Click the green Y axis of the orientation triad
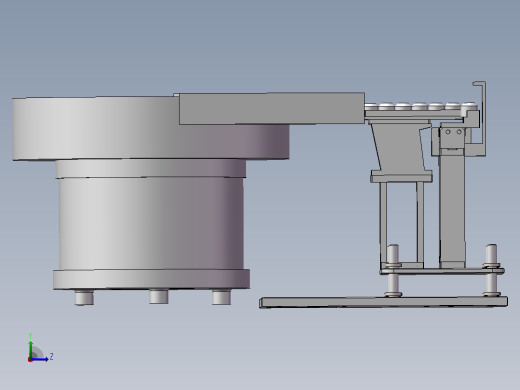Image resolution: width=520 pixels, height=390 pixels. point(31,349)
